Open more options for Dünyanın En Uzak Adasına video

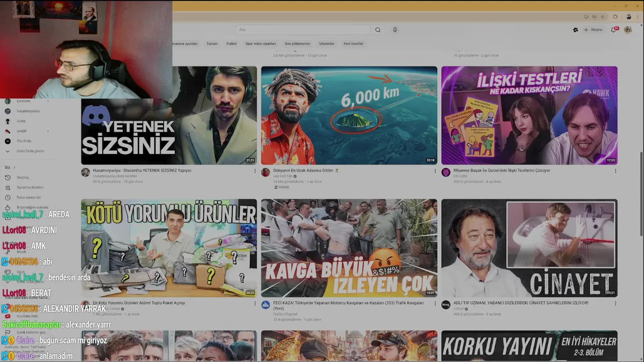(435, 171)
